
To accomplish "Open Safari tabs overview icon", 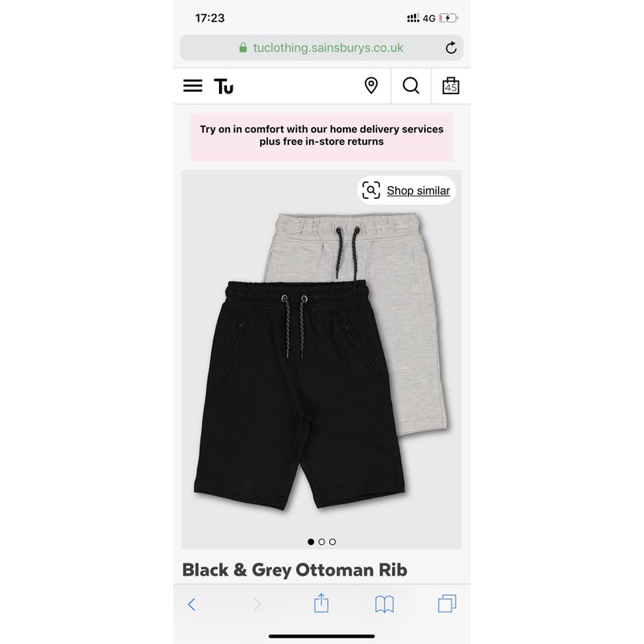I will tap(447, 604).
